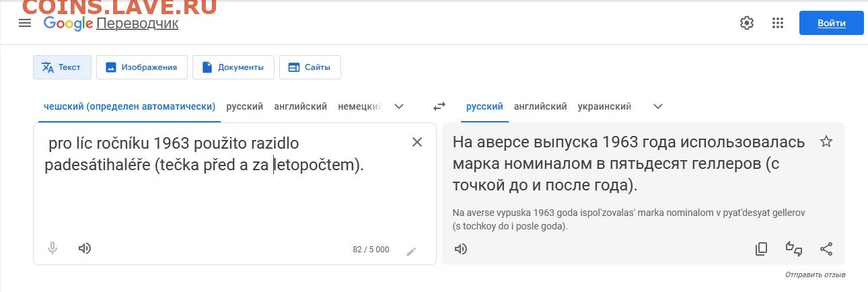Open the handwriting pencil input tool
The width and height of the screenshot is (868, 292).
tap(411, 252)
